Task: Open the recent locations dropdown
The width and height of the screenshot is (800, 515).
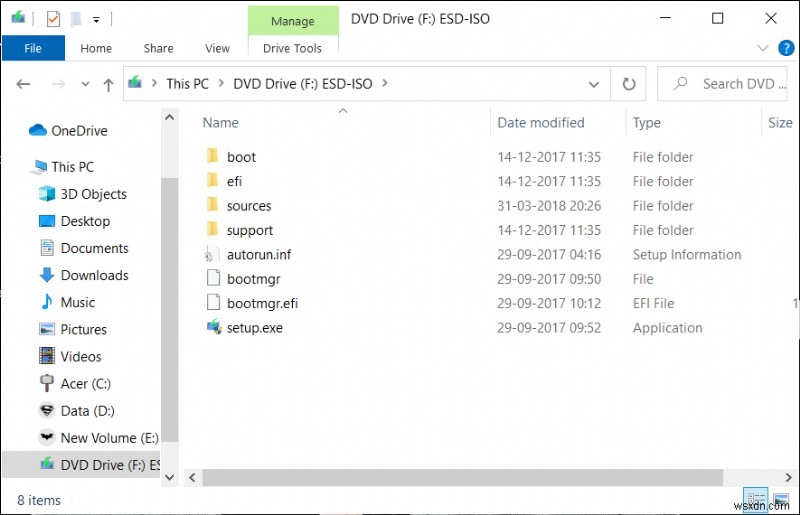Action: coord(85,84)
